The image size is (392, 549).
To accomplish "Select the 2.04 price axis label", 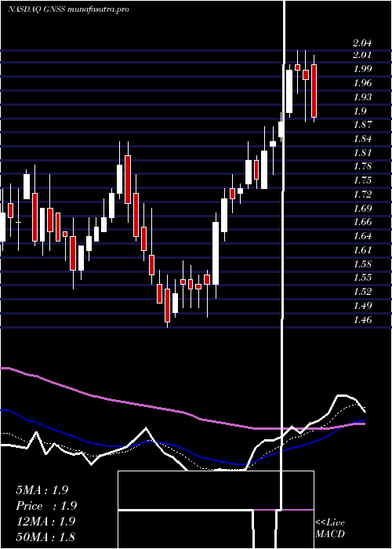I will [x=362, y=43].
